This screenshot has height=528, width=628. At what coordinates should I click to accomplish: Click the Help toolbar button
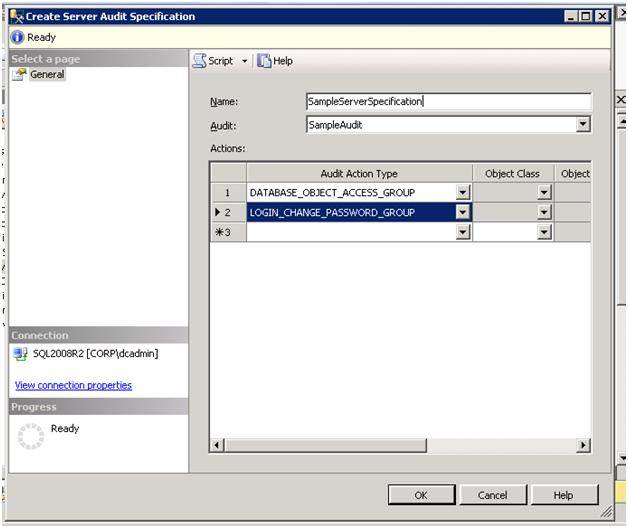point(275,61)
